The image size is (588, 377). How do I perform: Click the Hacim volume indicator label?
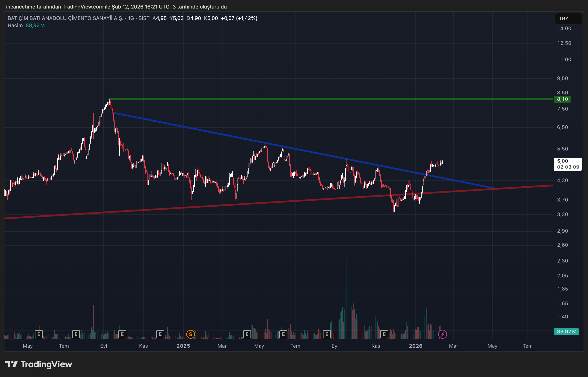[15, 26]
